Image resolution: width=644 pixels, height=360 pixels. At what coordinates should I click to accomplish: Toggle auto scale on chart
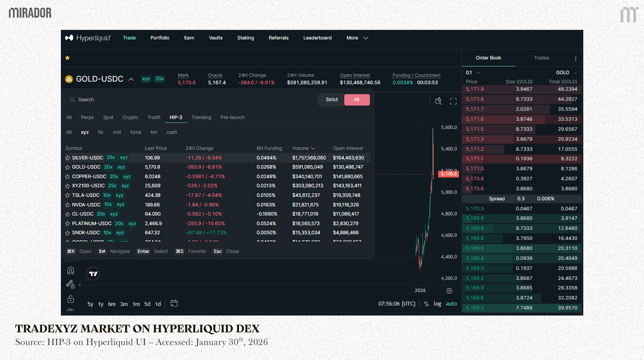(451, 304)
